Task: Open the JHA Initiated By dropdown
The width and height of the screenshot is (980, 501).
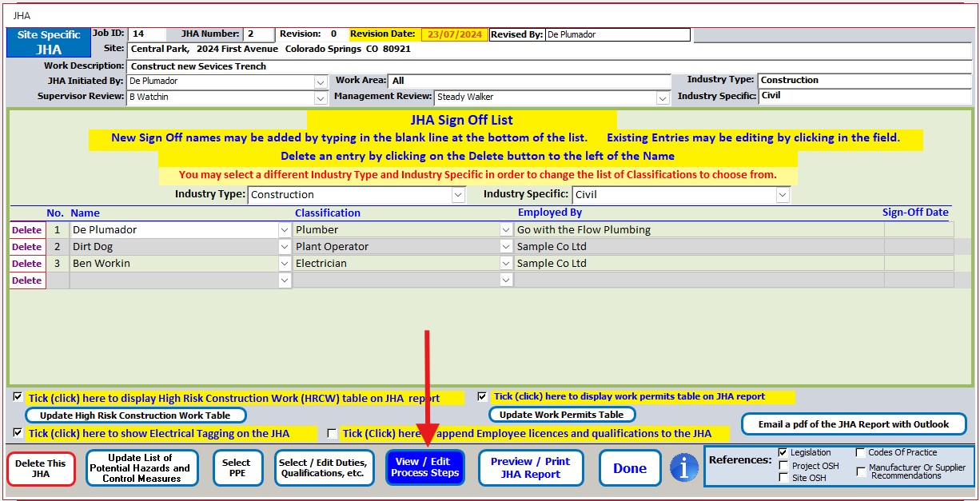Action: (x=321, y=82)
